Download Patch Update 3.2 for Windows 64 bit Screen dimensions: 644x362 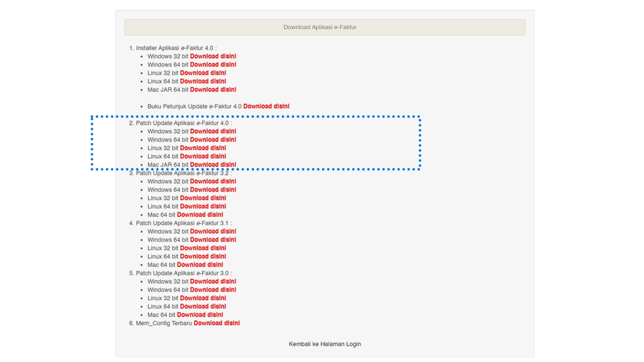(x=213, y=190)
